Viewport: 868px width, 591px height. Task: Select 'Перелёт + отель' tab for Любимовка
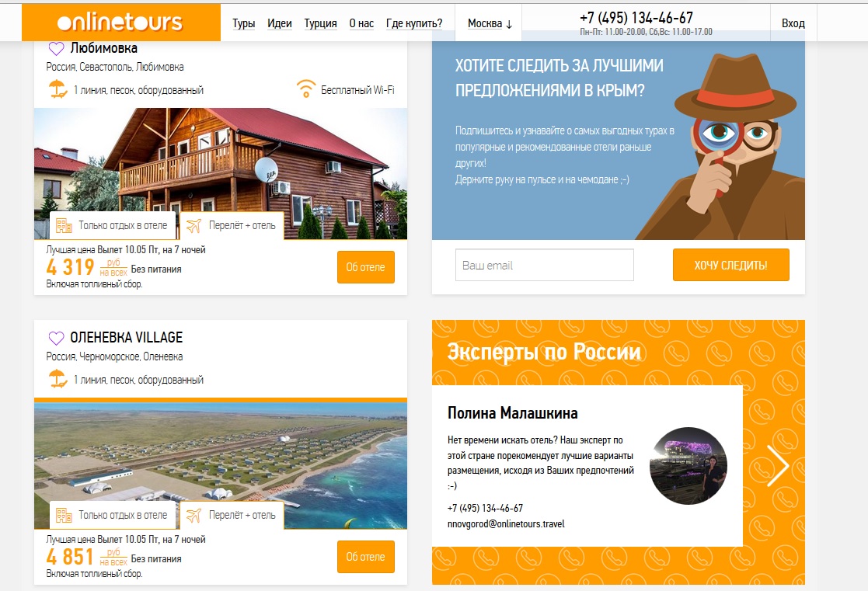point(232,225)
